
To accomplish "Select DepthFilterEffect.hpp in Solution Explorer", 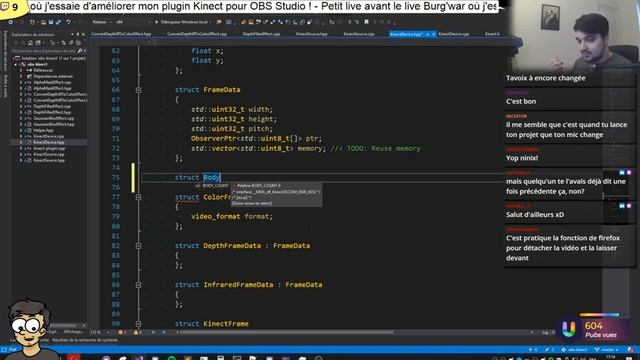I will pyautogui.click(x=52, y=112).
